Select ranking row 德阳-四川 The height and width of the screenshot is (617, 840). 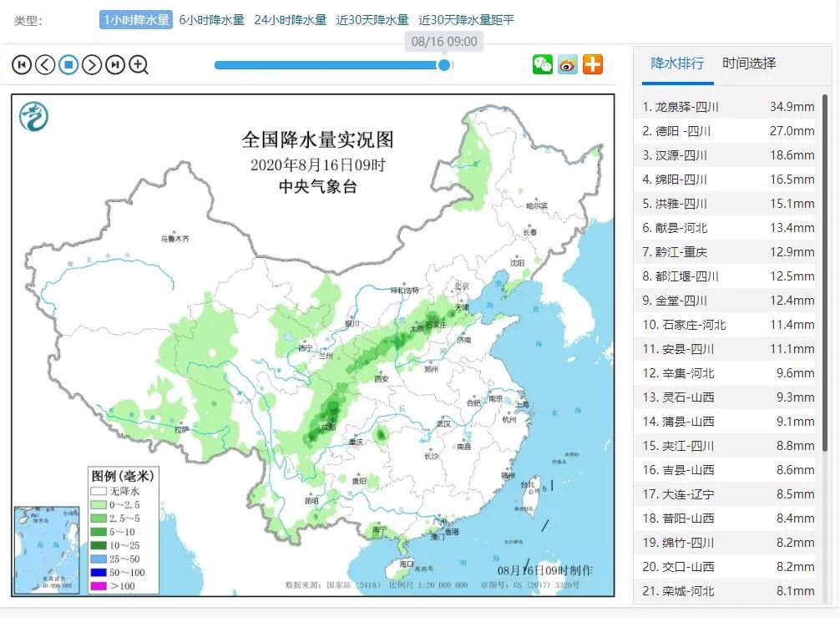(728, 131)
